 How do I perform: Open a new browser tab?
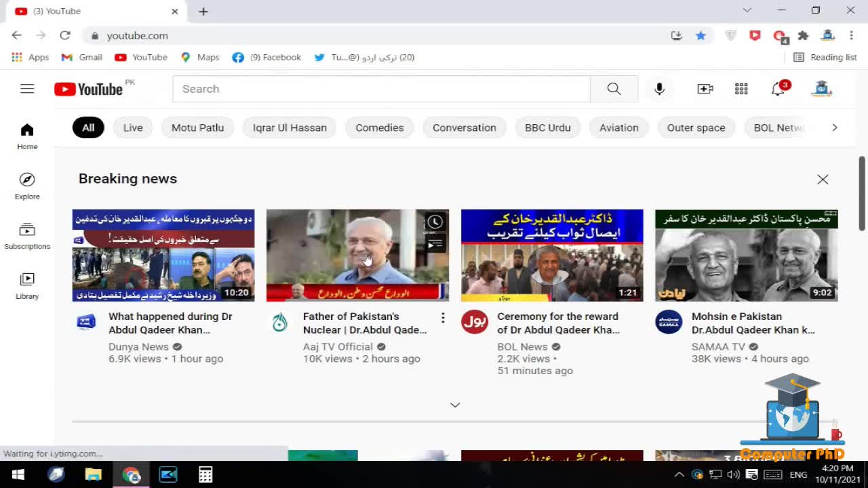pos(203,11)
